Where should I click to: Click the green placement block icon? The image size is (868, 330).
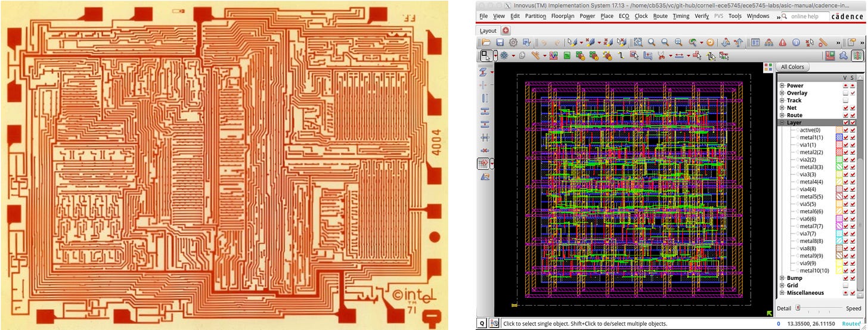pos(567,55)
